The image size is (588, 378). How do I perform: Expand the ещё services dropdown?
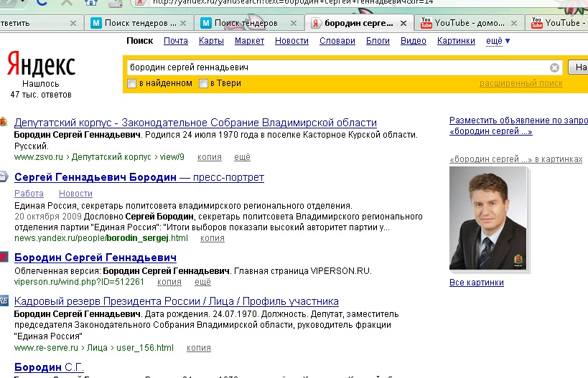(498, 41)
